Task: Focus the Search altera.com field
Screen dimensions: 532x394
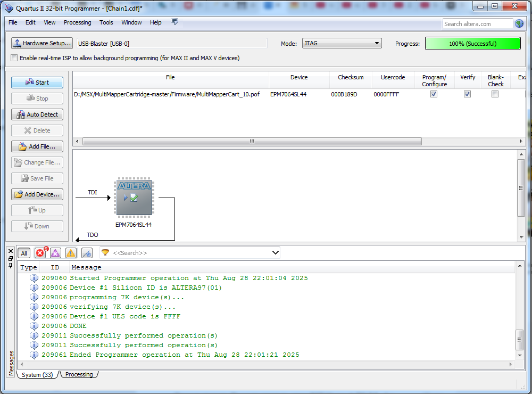Action: [477, 24]
